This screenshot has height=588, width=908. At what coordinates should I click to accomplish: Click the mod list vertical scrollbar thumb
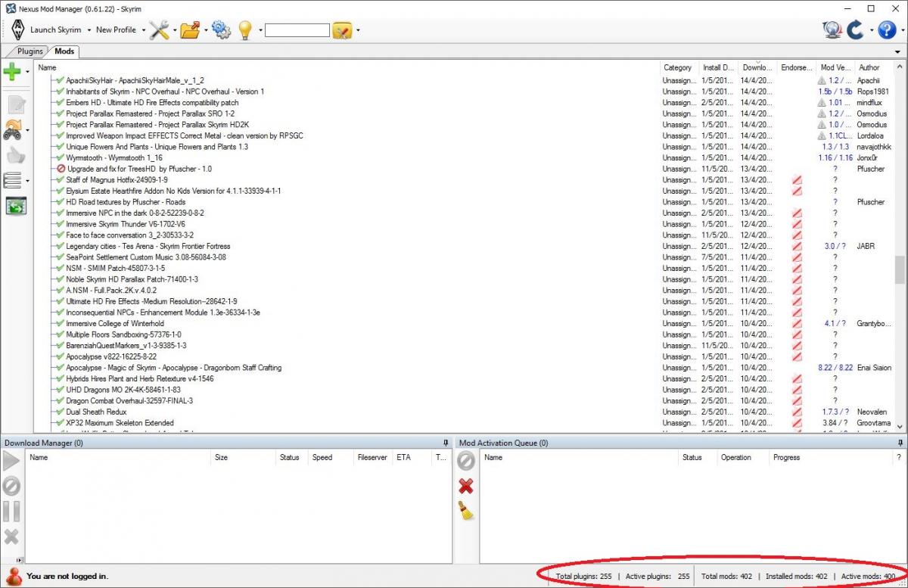coord(900,269)
